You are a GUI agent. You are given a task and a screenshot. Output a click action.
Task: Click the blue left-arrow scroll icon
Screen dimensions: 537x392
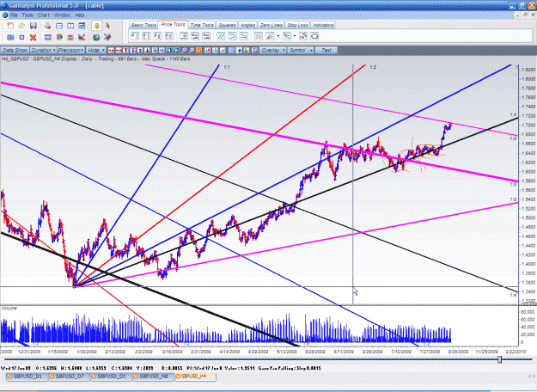tap(169, 51)
